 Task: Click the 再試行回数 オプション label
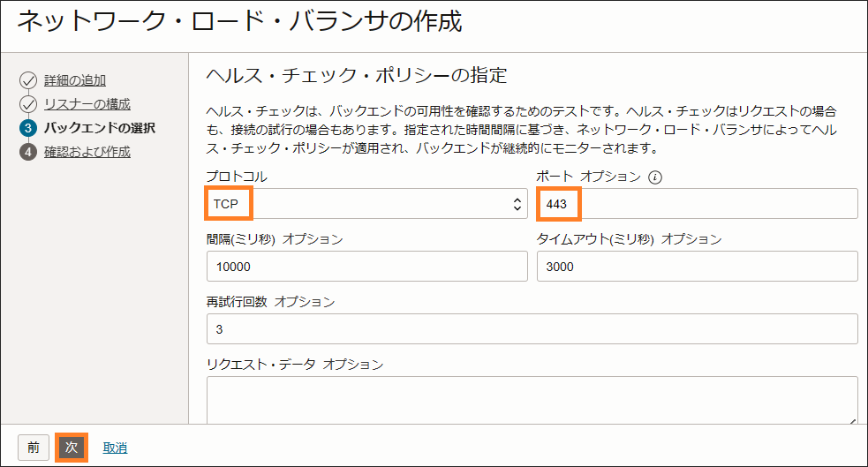[x=271, y=302]
